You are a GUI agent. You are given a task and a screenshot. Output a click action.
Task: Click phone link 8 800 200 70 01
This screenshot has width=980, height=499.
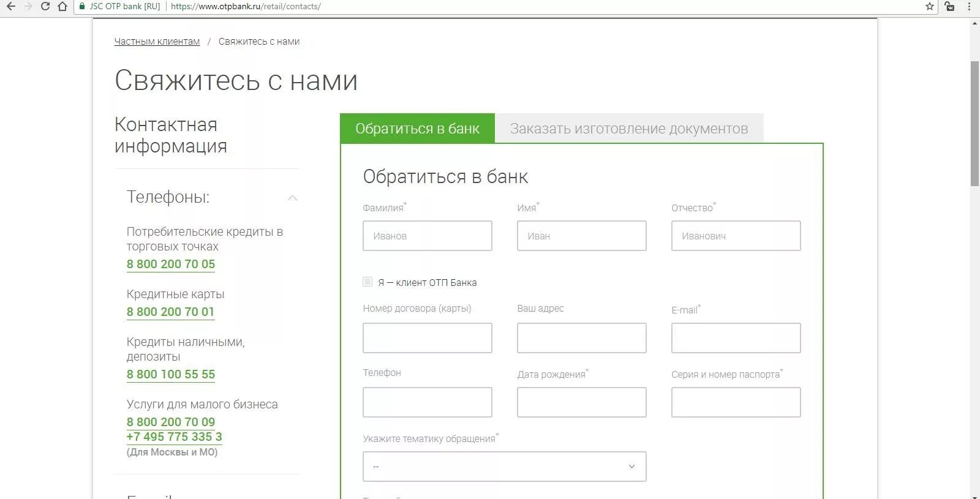pos(171,312)
